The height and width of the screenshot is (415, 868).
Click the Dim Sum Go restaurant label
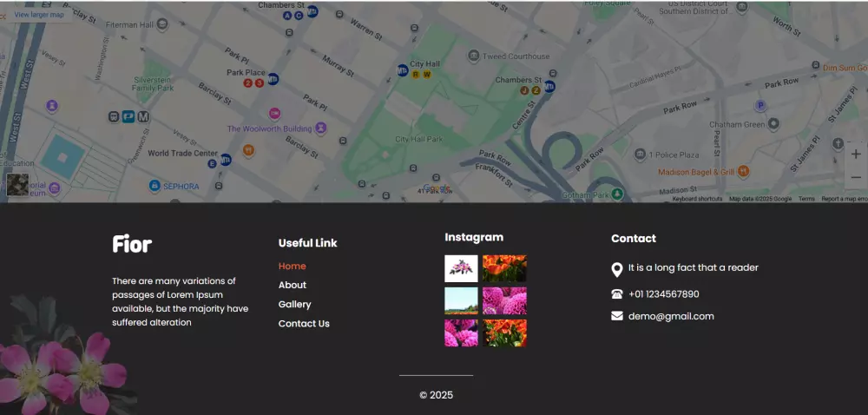[845, 68]
